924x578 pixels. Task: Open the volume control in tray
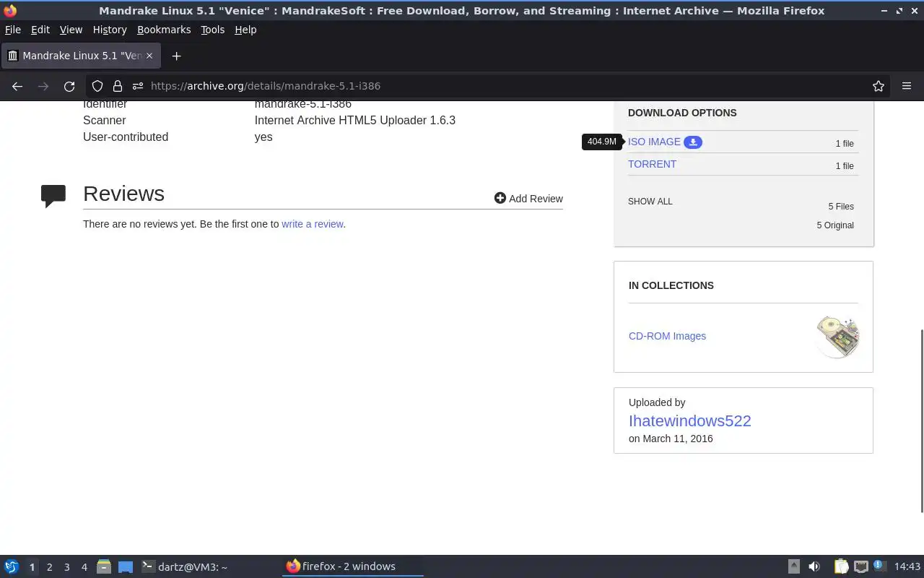click(x=814, y=566)
